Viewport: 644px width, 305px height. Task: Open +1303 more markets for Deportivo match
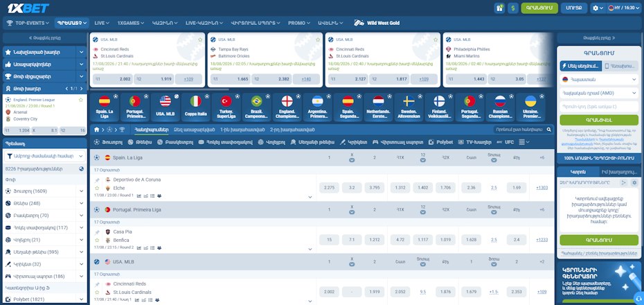coord(542,188)
